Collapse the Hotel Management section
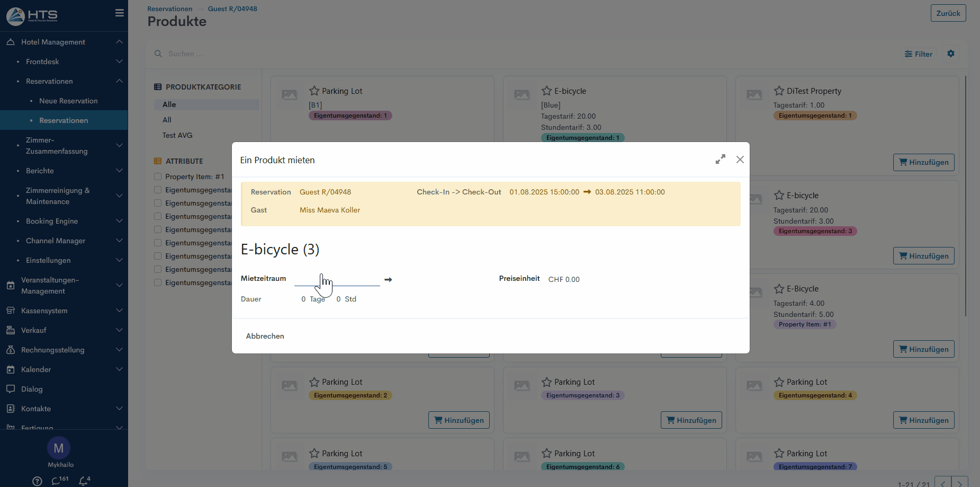Viewport: 980px width, 487px height. point(119,42)
